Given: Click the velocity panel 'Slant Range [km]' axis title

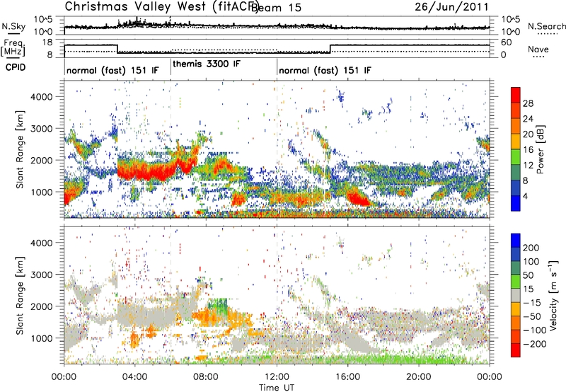Looking at the screenshot, I should coord(20,295).
